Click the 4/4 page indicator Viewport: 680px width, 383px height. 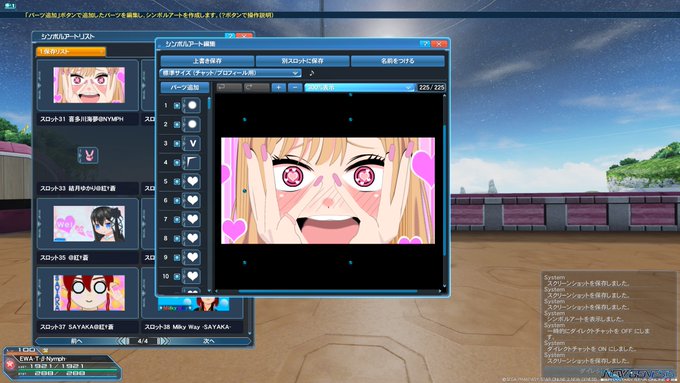(x=143, y=341)
